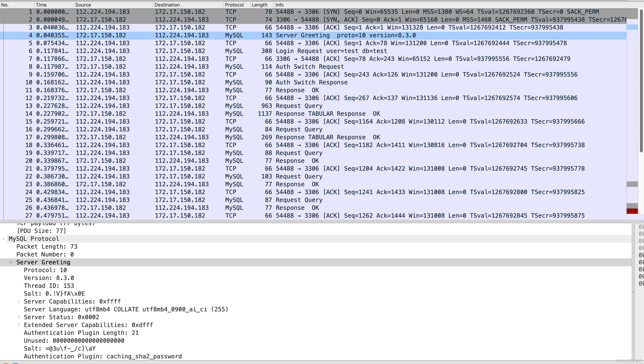Select packet 8, Auth Switch Request
The image size is (644, 364).
click(x=313, y=66)
